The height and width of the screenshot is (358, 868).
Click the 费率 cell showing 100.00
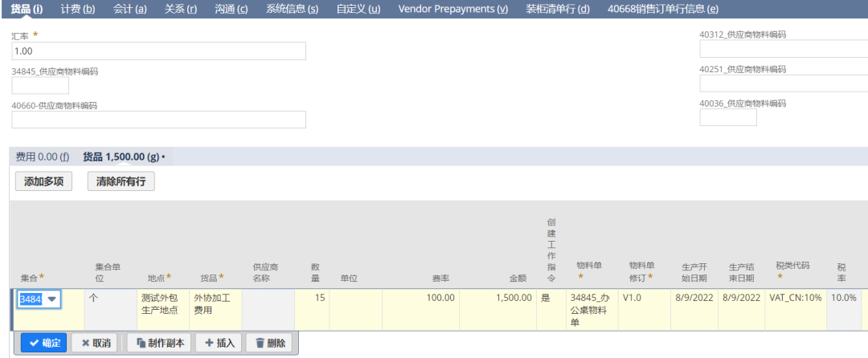coord(420,310)
